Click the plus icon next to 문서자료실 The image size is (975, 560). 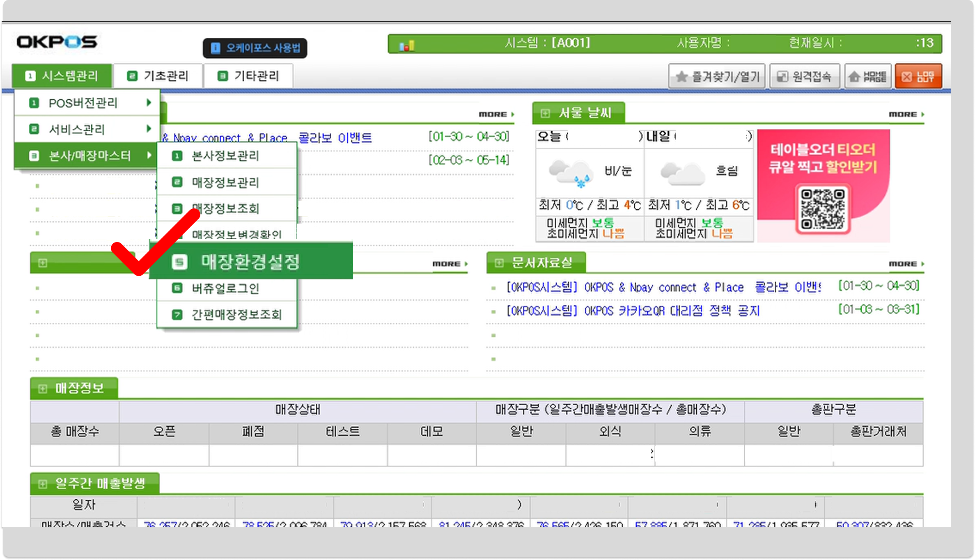click(499, 263)
